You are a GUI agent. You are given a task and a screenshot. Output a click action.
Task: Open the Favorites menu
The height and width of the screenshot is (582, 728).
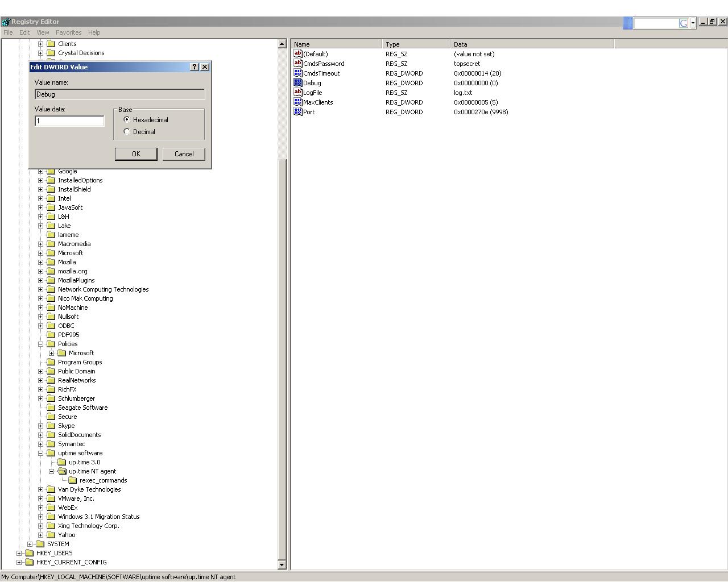[68, 32]
